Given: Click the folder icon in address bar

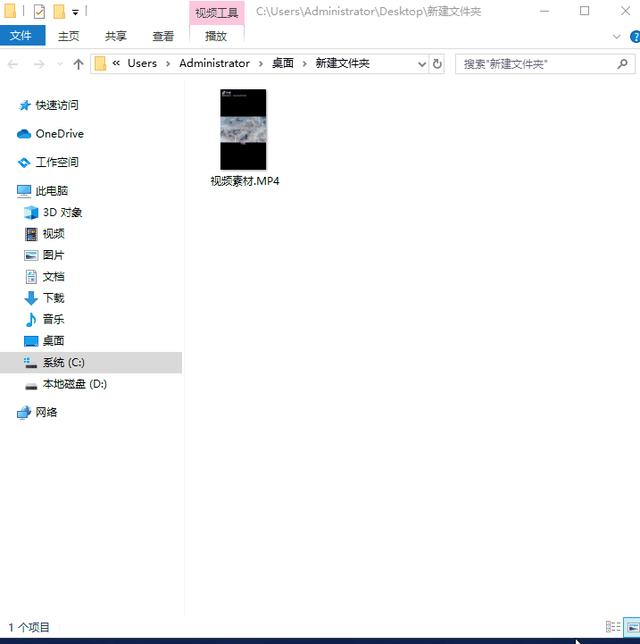Looking at the screenshot, I should click(101, 64).
